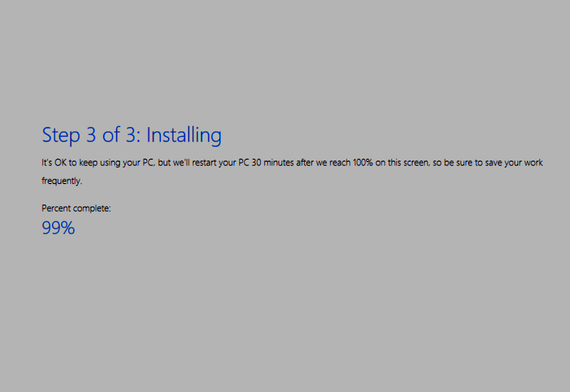This screenshot has width=570, height=392.
Task: Select "Step 3" at the heading start
Action: (x=69, y=135)
